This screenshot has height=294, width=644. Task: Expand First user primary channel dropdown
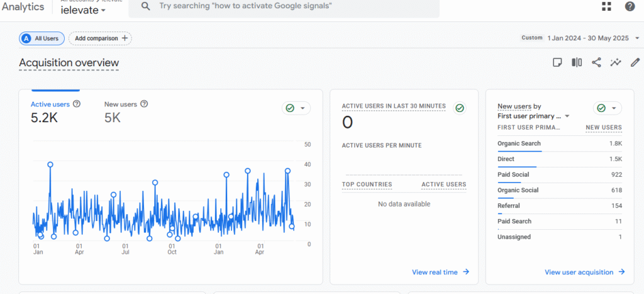567,116
